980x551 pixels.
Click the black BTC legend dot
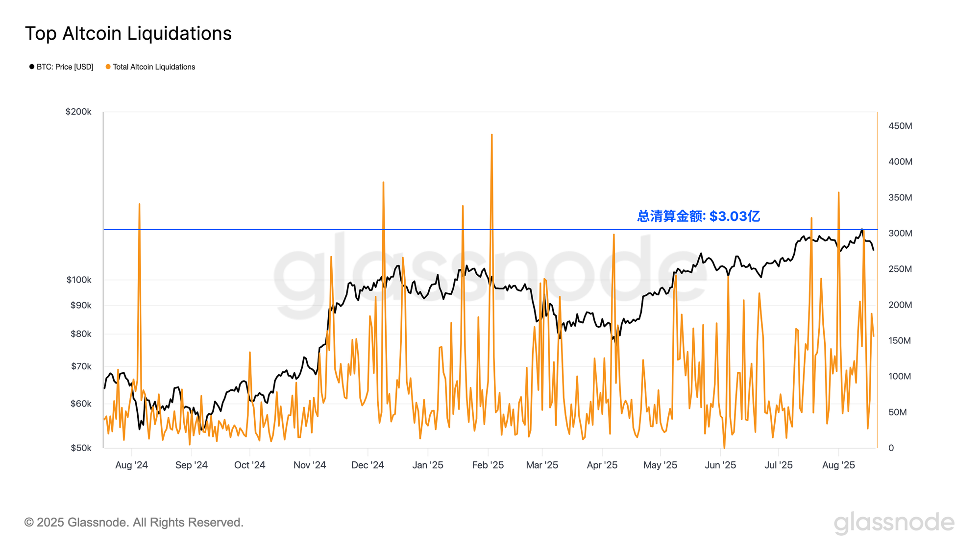tap(32, 67)
